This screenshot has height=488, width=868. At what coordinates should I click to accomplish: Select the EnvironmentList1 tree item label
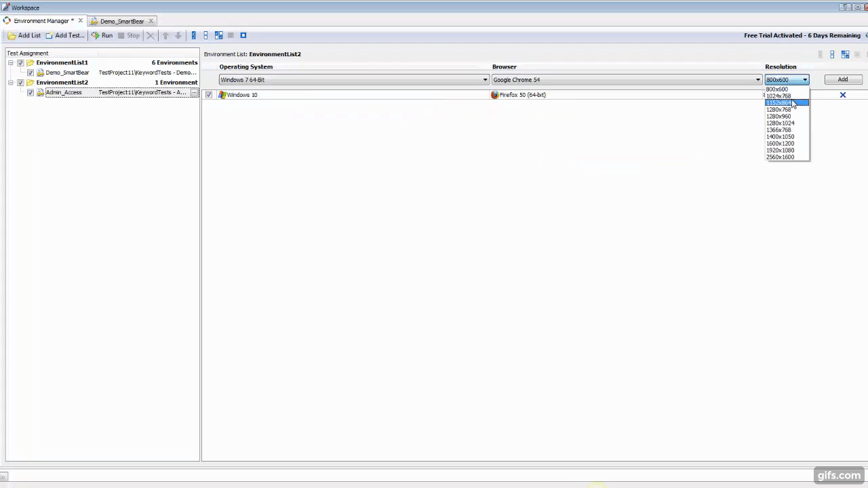(62, 63)
